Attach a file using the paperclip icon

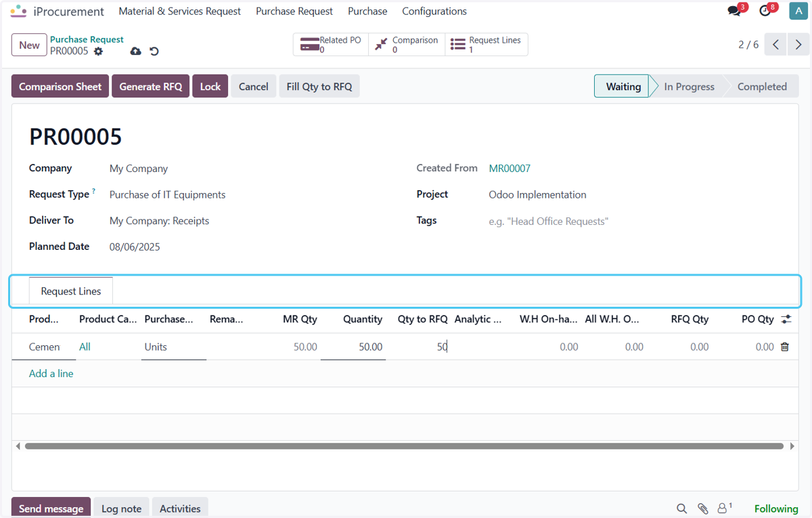click(703, 509)
